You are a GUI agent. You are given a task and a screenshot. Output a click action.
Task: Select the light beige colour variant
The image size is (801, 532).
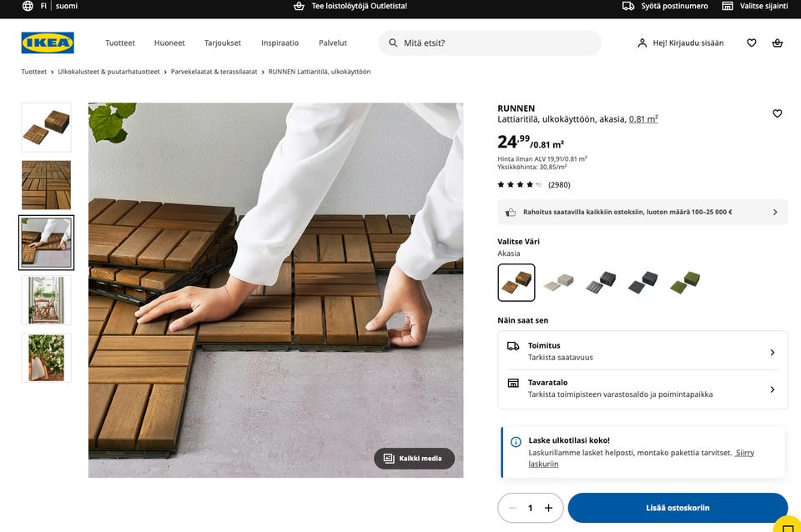tap(558, 283)
